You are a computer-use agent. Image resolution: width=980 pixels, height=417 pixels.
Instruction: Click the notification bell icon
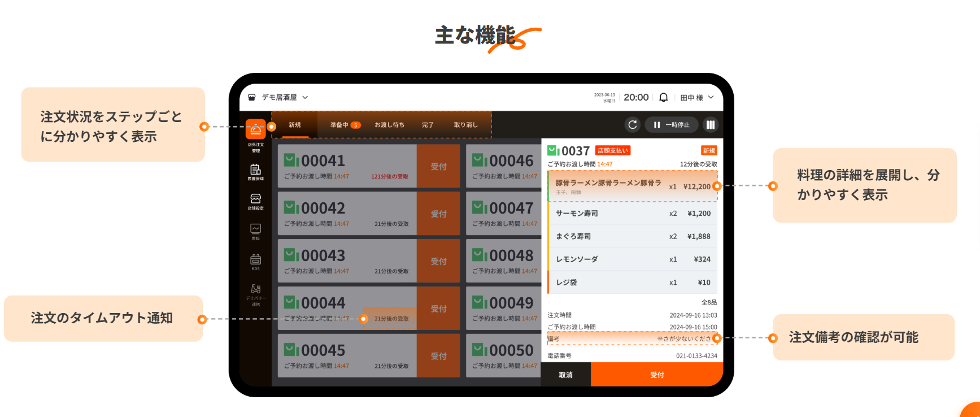pos(664,97)
